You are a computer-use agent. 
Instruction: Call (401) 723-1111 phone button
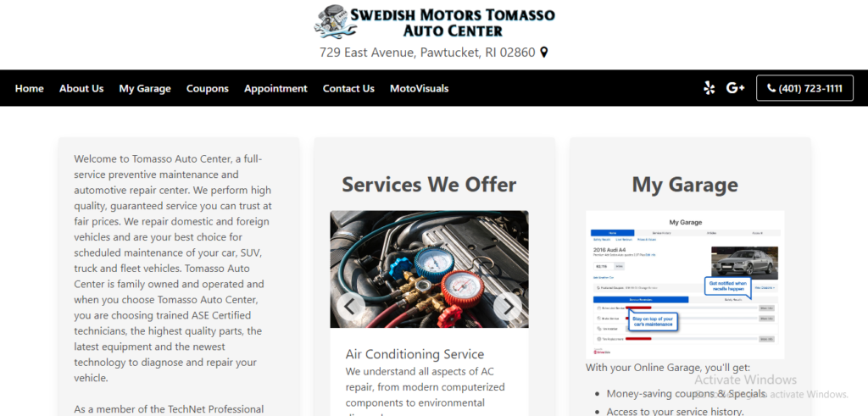click(x=805, y=88)
